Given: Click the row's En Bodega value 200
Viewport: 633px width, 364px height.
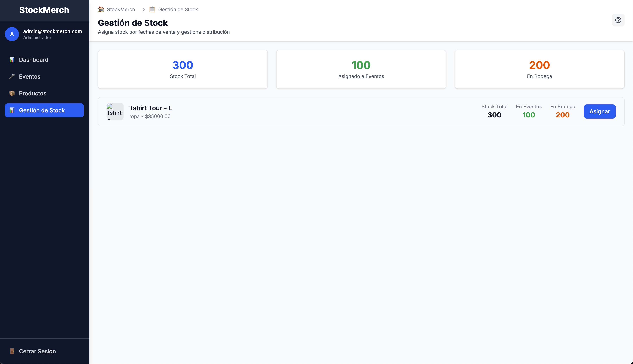Looking at the screenshot, I should tap(562, 115).
